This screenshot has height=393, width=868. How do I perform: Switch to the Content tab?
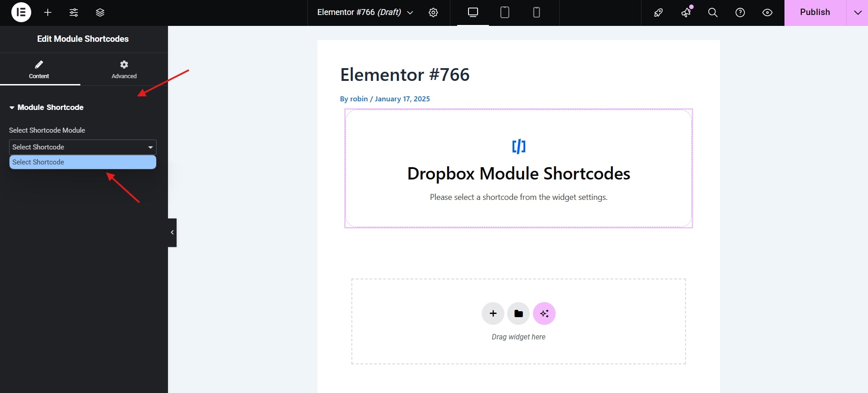coord(39,70)
